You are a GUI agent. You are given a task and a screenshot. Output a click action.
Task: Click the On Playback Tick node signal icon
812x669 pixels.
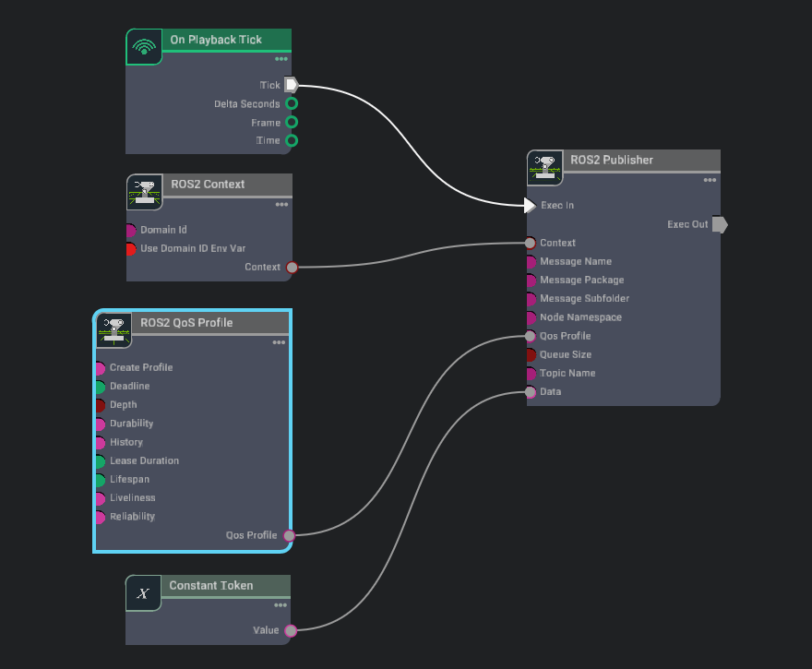coord(143,47)
